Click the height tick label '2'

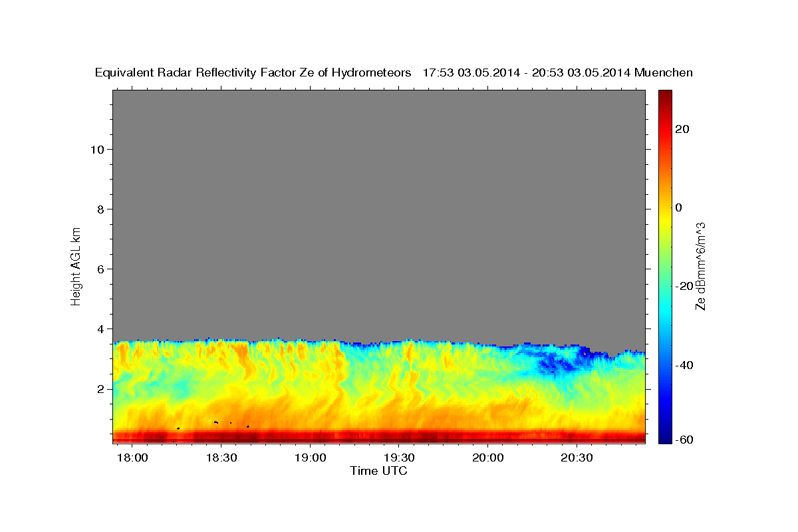[100, 389]
